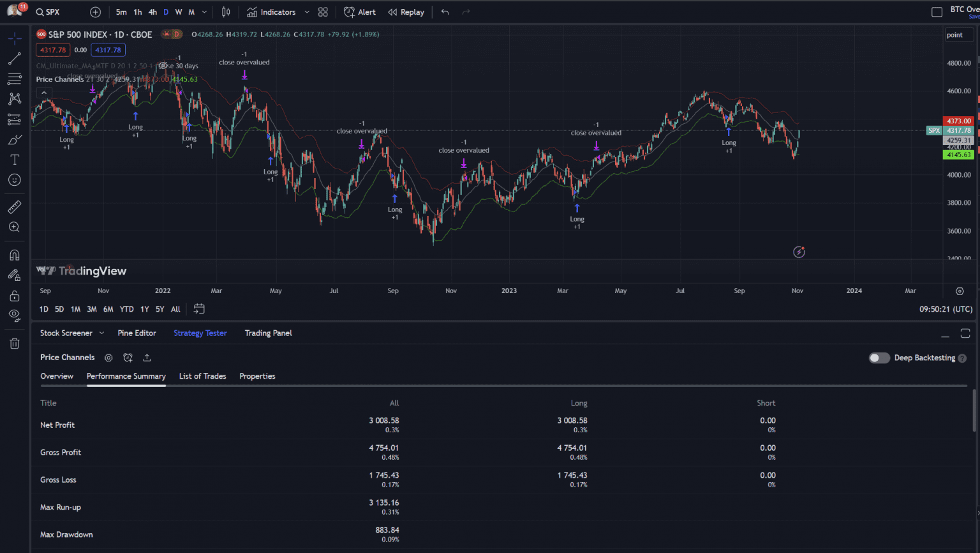
Task: Select the Trend Line drawing tool
Action: point(14,58)
